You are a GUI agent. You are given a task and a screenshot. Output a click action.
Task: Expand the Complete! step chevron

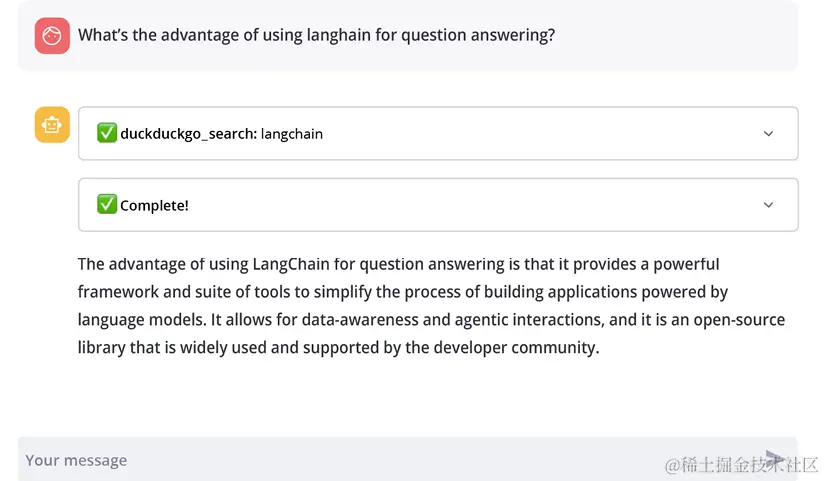(x=768, y=205)
